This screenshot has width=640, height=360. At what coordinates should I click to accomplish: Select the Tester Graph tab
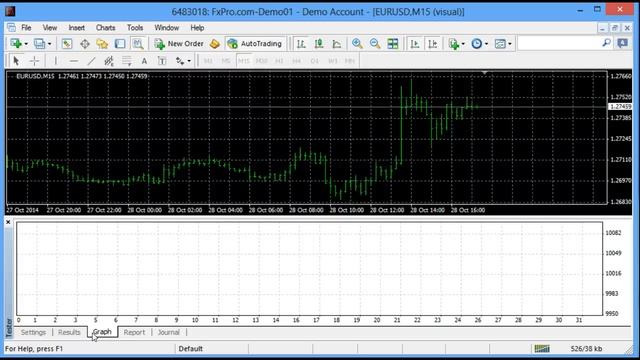point(102,332)
